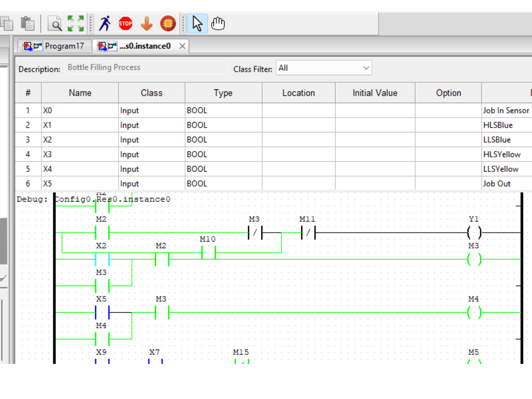The width and height of the screenshot is (532, 399).
Task: Click the green fit-to-screen icon
Action: (74, 23)
